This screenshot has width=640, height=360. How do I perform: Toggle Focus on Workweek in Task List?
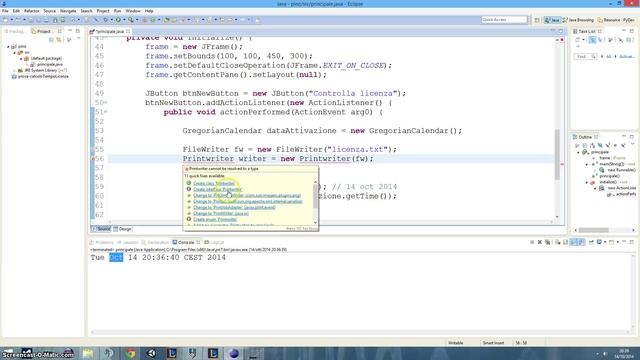coord(610,40)
